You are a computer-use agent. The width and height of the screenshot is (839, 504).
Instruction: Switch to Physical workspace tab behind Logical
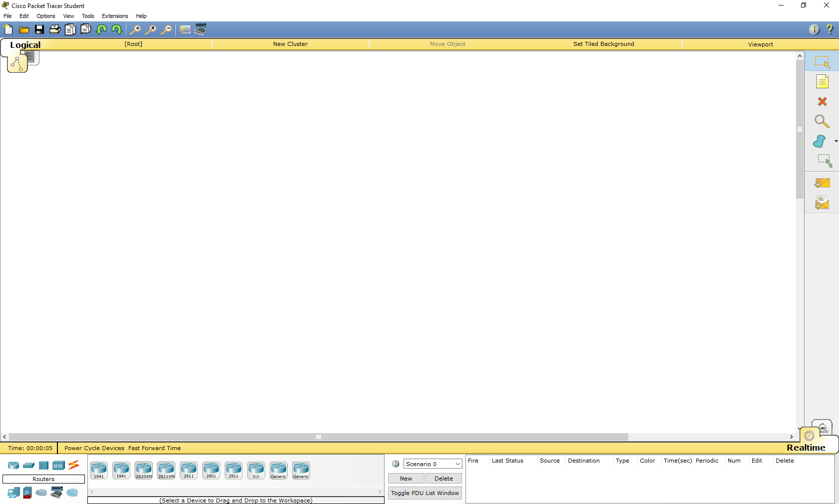pyautogui.click(x=33, y=57)
